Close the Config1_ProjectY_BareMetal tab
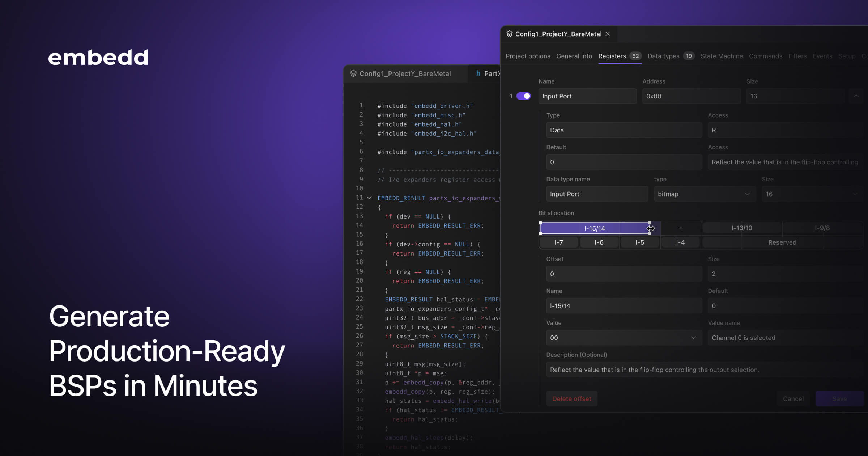 [608, 34]
